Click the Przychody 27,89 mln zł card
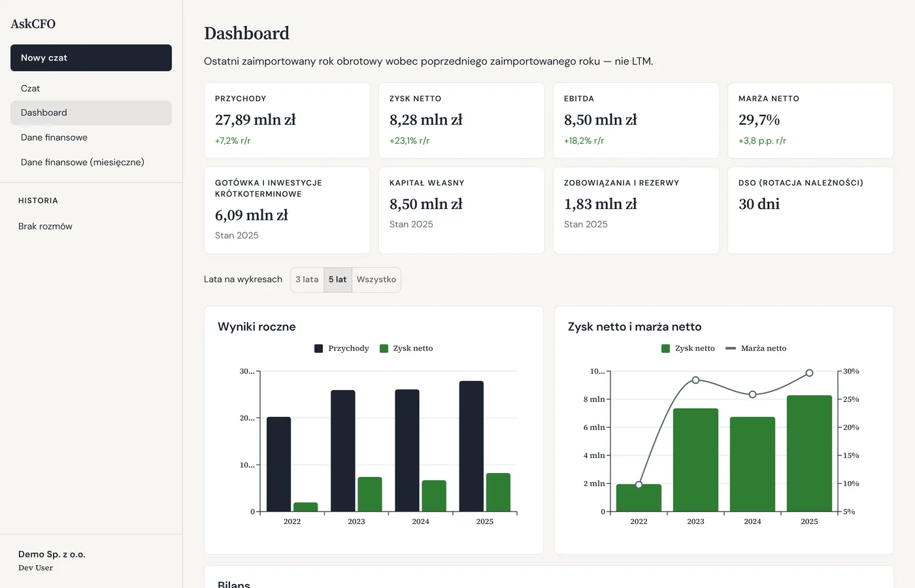The height and width of the screenshot is (588, 915). [287, 120]
